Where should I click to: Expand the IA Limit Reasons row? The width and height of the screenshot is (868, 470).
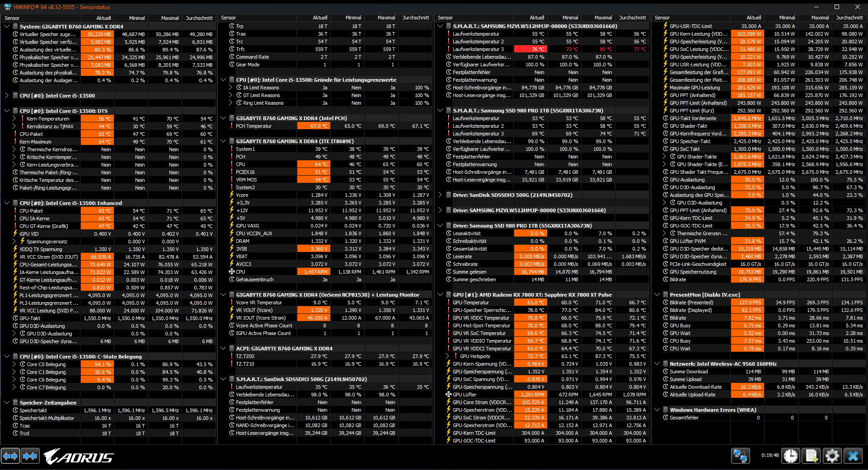tap(230, 88)
